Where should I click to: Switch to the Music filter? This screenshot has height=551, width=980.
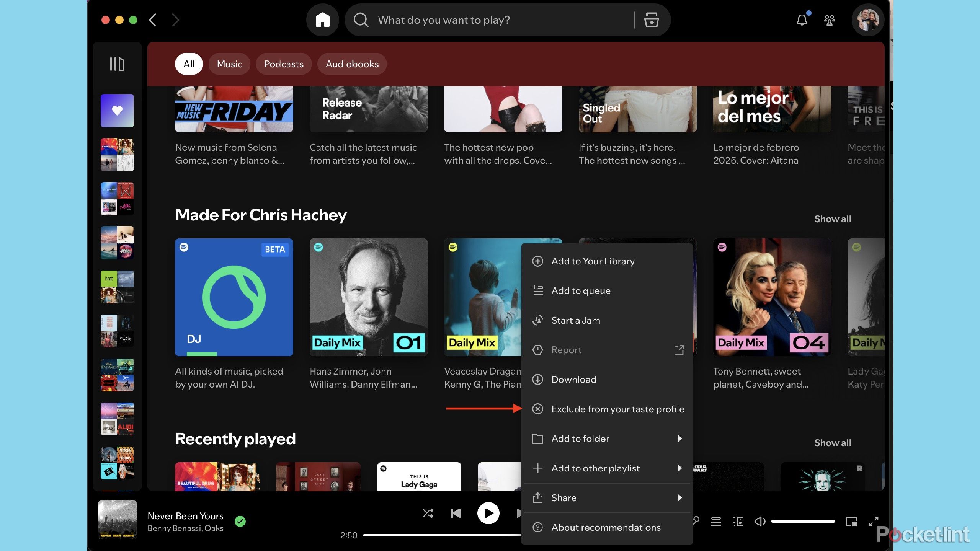pyautogui.click(x=229, y=64)
